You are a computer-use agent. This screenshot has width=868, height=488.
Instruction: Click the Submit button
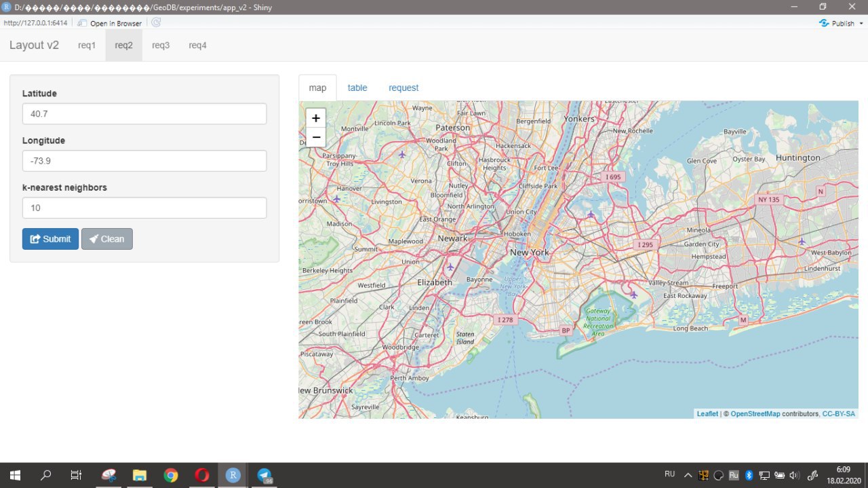50,239
